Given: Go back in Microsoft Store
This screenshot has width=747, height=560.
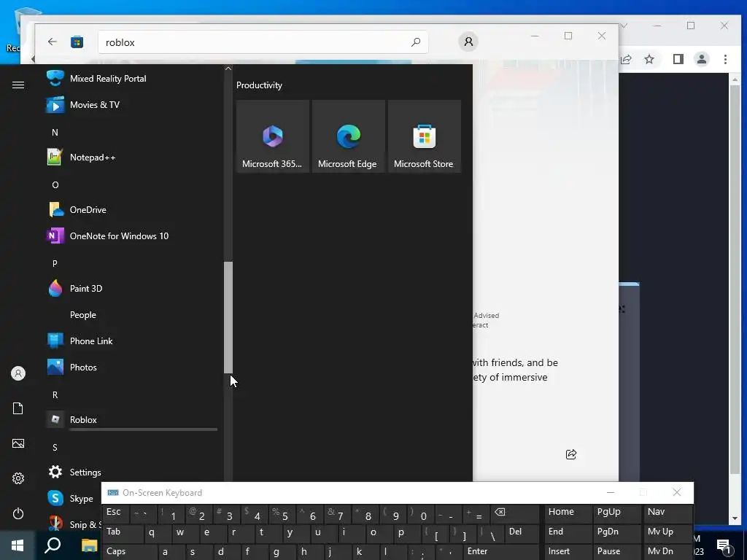Looking at the screenshot, I should click(x=53, y=42).
